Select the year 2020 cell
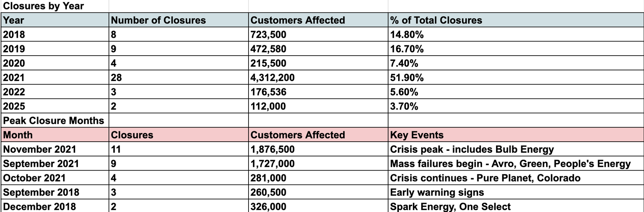 click(14, 63)
